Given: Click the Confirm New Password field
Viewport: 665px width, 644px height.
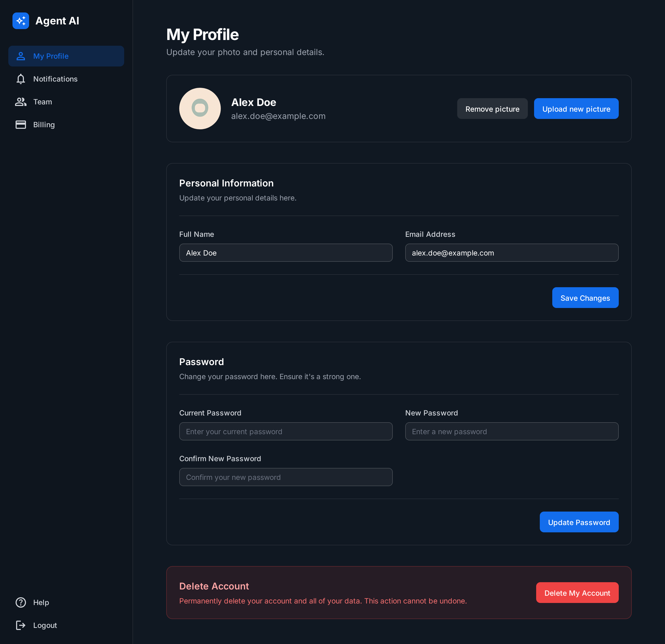Looking at the screenshot, I should click(x=286, y=477).
